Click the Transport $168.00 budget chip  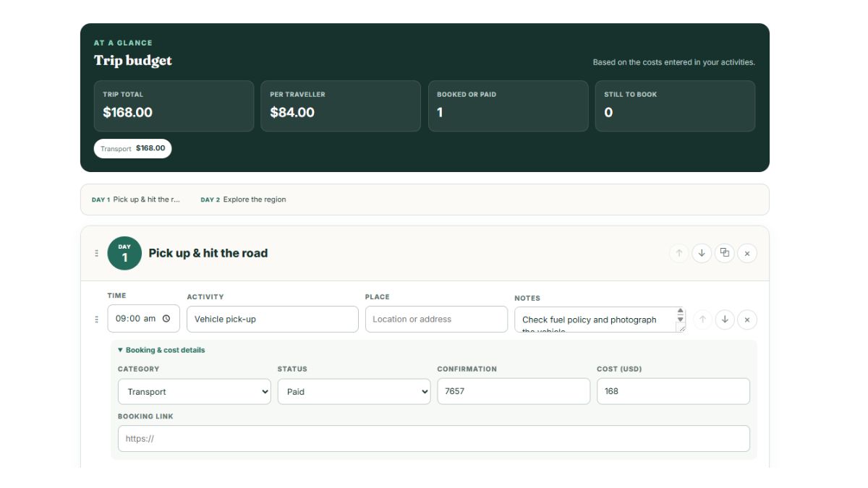pos(132,148)
